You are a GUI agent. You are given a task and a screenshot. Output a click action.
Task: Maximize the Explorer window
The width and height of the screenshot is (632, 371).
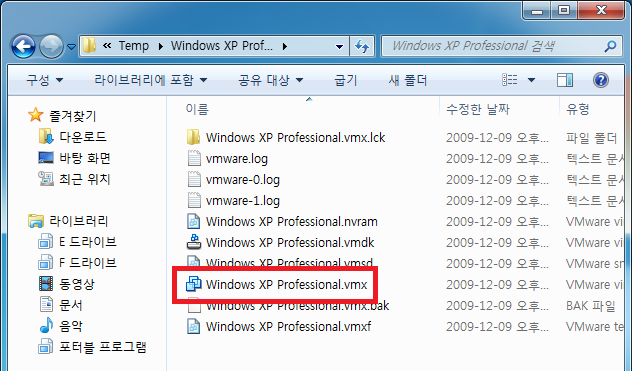pos(563,10)
